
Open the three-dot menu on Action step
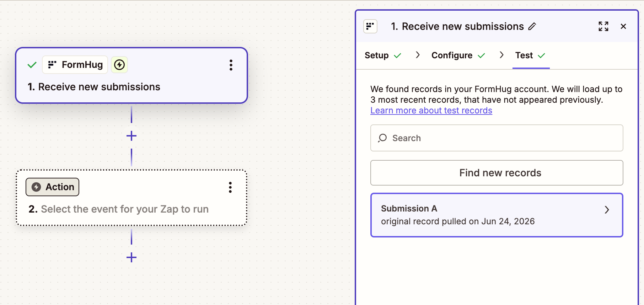pyautogui.click(x=230, y=187)
